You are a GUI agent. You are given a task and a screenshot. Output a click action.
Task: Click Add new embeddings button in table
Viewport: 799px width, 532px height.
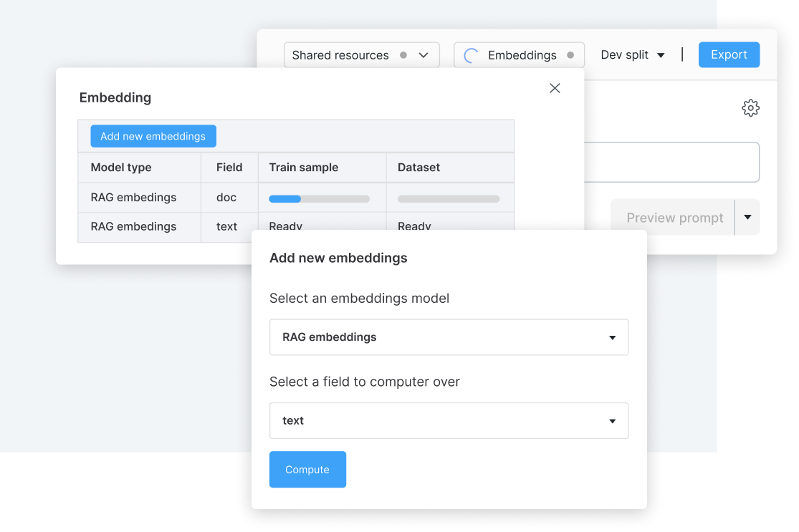[x=153, y=137]
